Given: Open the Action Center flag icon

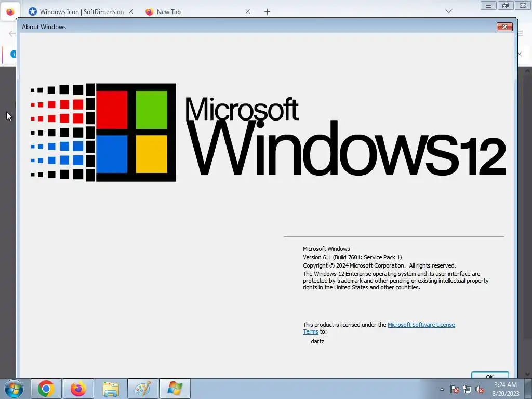Looking at the screenshot, I should (x=455, y=389).
